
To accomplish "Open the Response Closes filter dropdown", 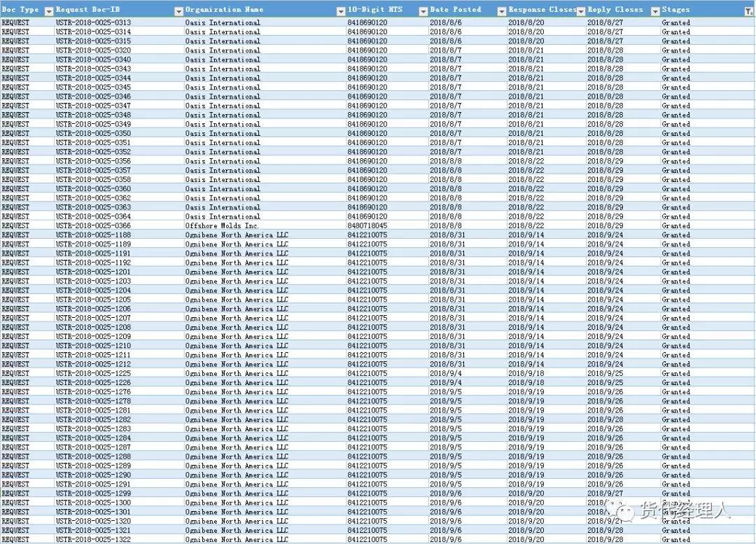I will (x=581, y=12).
